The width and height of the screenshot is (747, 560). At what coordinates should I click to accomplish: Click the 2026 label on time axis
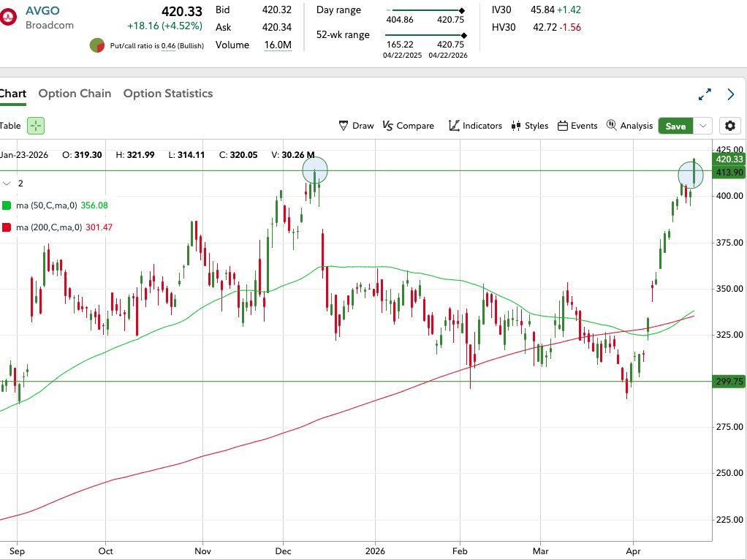375,551
